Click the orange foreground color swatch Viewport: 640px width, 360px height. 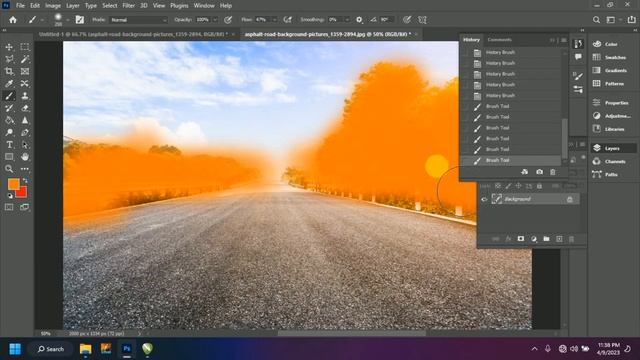[x=13, y=184]
